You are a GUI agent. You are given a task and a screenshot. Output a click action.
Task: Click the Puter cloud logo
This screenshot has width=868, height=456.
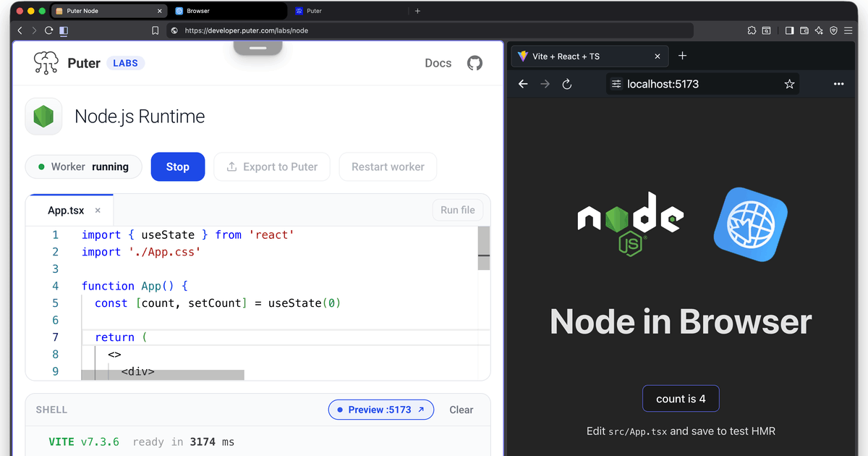[x=46, y=63]
